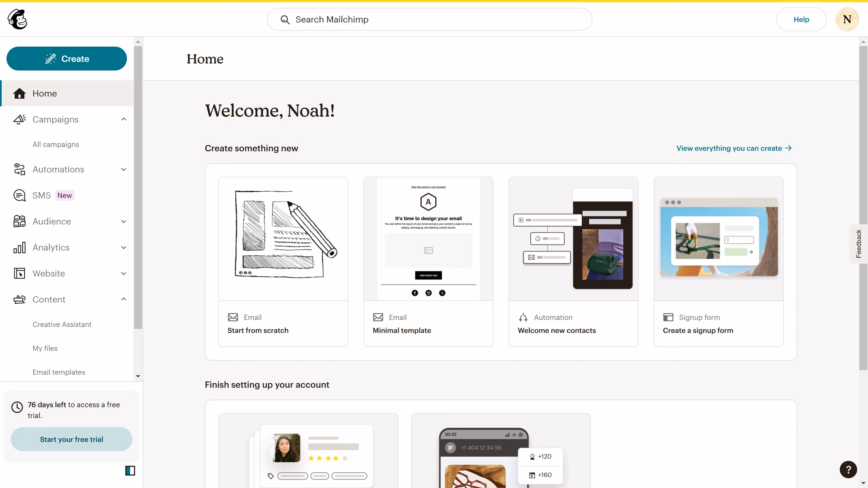
Task: Expand the Analytics menu chevron
Action: pos(124,248)
